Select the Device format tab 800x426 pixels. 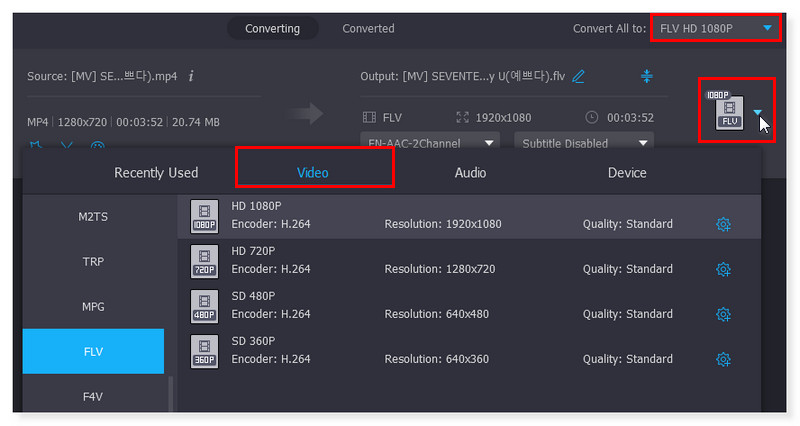[x=627, y=173]
